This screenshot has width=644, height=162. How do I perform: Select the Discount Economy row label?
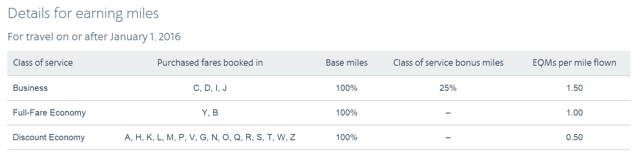(x=49, y=137)
